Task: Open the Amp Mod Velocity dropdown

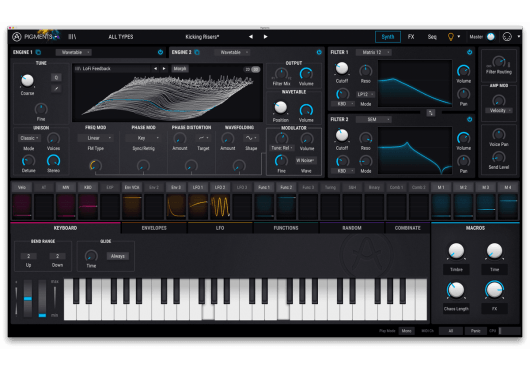Action: click(499, 110)
